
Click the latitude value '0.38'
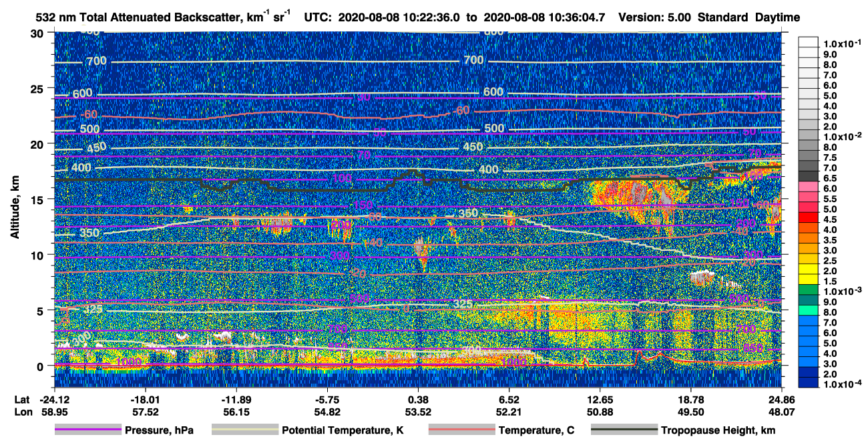point(418,399)
